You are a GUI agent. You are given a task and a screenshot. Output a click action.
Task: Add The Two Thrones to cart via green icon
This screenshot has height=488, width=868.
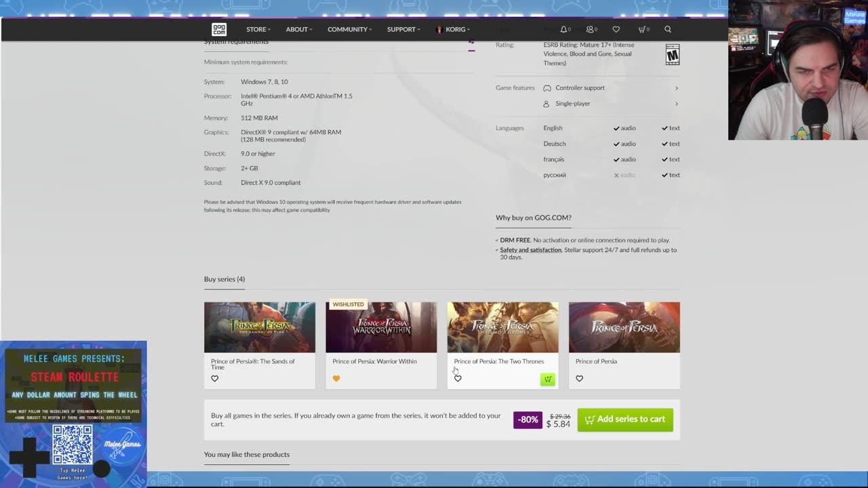(x=547, y=379)
